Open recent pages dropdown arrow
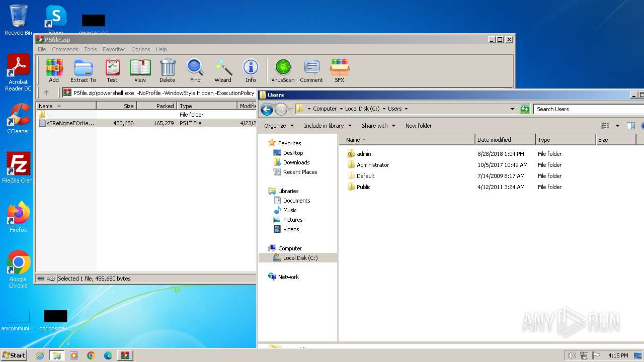 point(290,110)
